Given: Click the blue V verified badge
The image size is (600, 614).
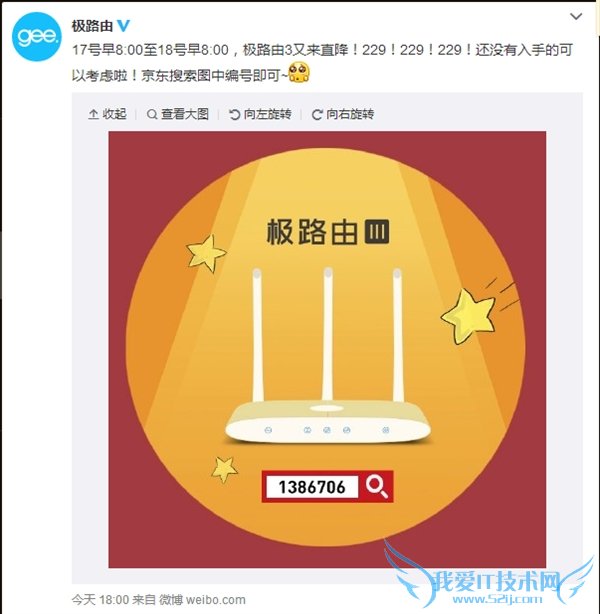Looking at the screenshot, I should [x=124, y=26].
